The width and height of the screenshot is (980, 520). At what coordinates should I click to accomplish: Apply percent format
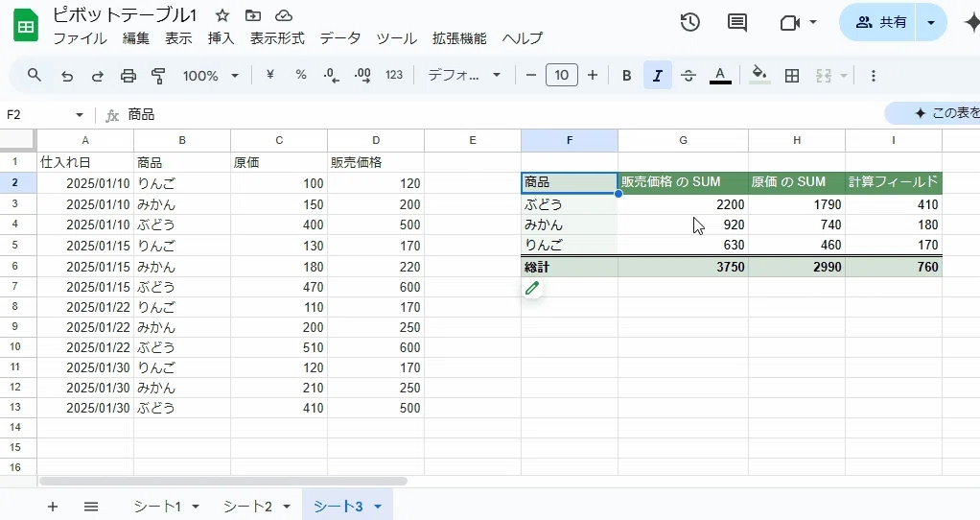(x=301, y=75)
